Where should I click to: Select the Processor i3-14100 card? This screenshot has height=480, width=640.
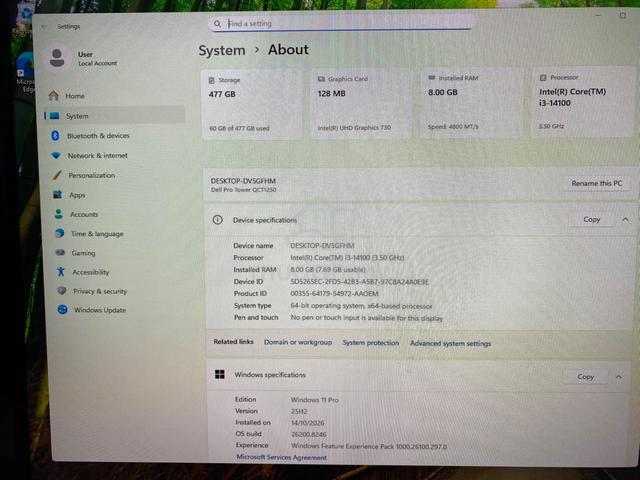point(582,102)
